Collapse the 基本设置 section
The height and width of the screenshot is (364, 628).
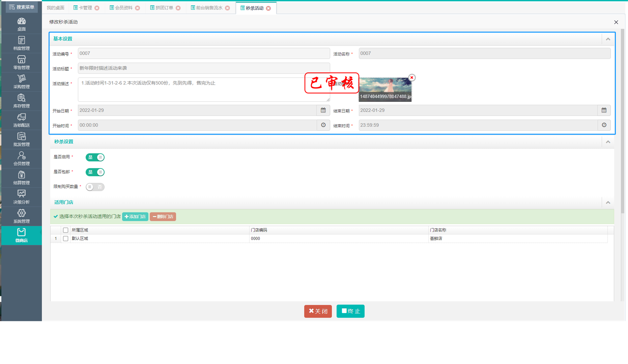[608, 39]
